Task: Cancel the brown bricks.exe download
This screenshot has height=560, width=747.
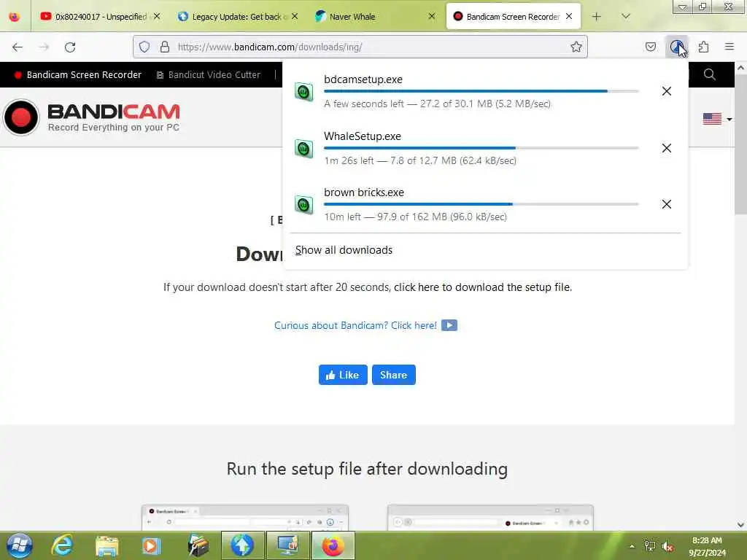Action: pos(667,204)
